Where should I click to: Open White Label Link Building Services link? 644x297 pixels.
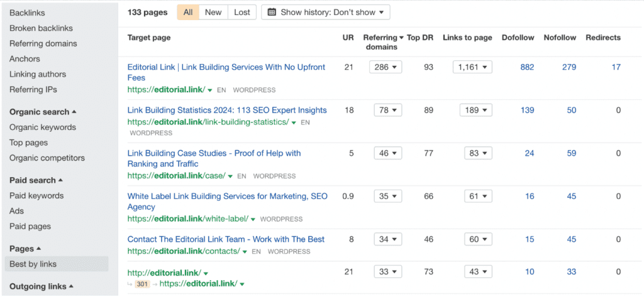228,202
